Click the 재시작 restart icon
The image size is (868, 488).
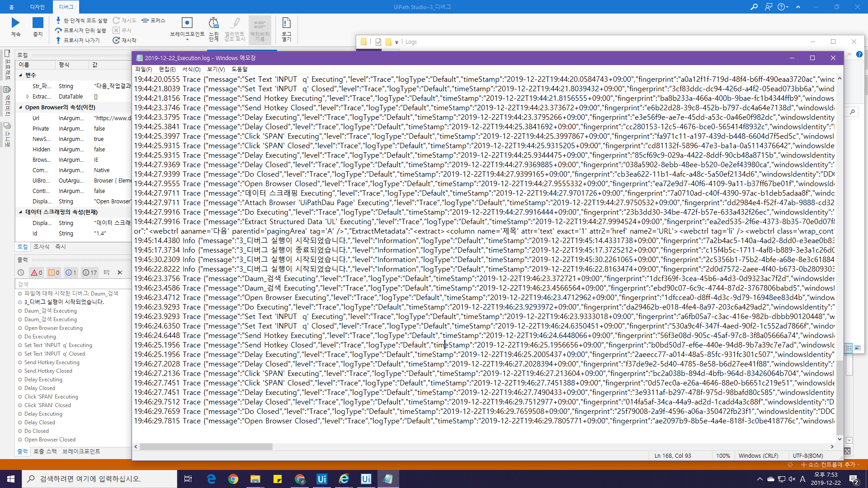117,40
